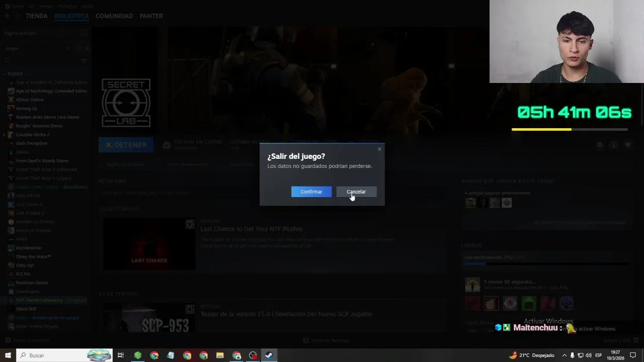
Task: Open SCP-953 news thumbnail
Action: click(149, 318)
